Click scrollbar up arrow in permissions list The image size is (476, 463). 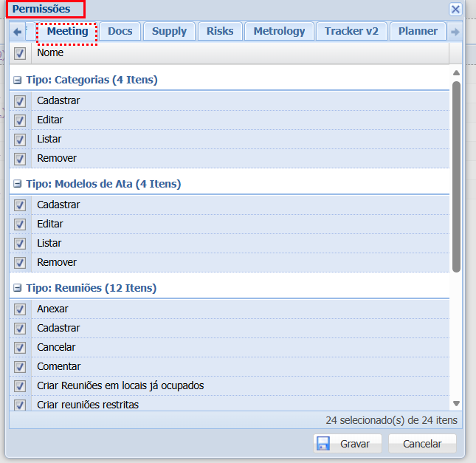(x=456, y=72)
